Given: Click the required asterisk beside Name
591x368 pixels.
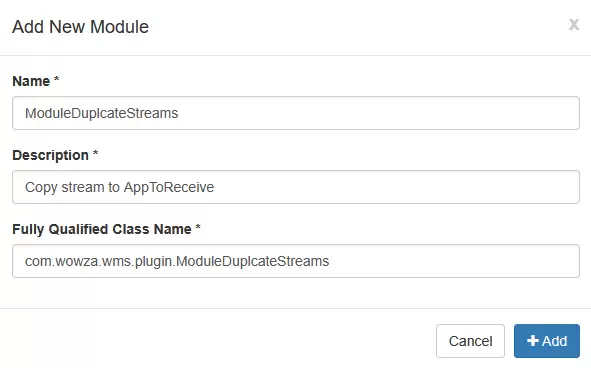Looking at the screenshot, I should click(57, 79).
